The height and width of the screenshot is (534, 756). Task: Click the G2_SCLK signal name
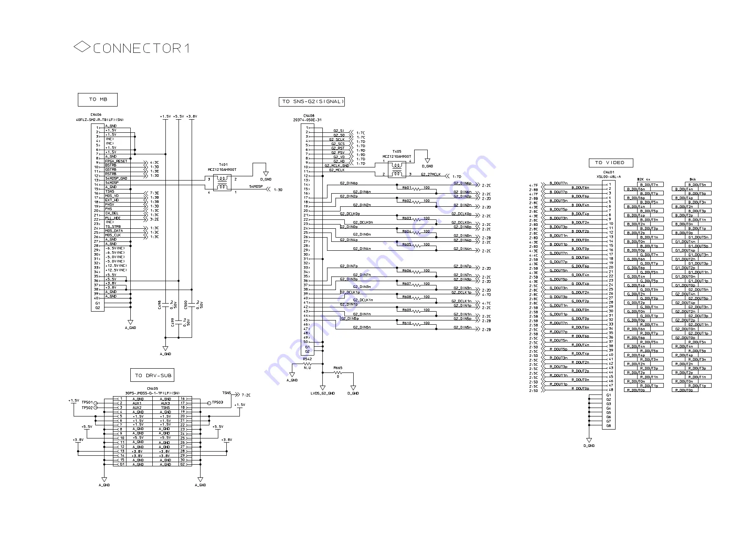pyautogui.click(x=337, y=140)
